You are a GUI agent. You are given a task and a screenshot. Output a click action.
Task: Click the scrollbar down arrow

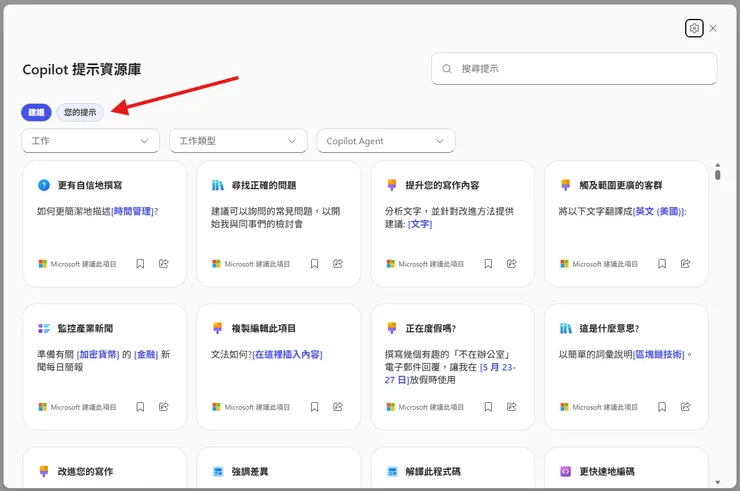coord(717,482)
